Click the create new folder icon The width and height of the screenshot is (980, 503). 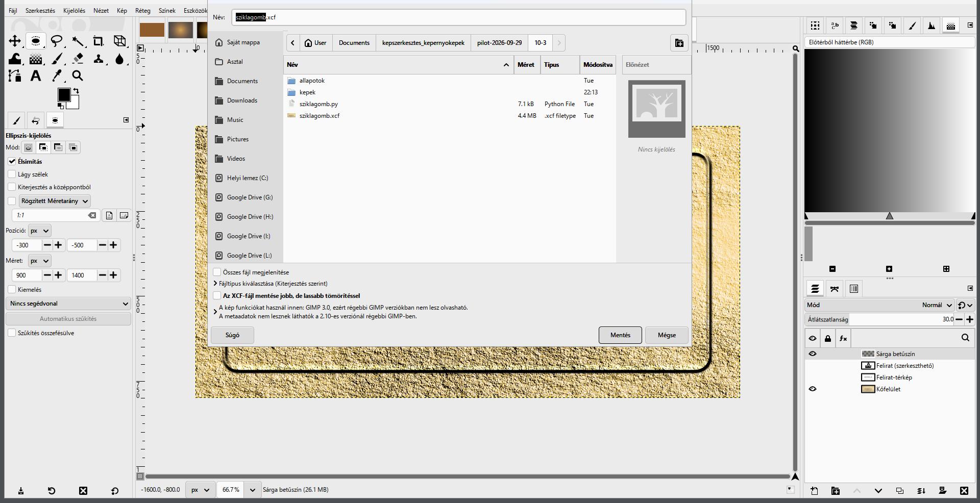pos(679,43)
